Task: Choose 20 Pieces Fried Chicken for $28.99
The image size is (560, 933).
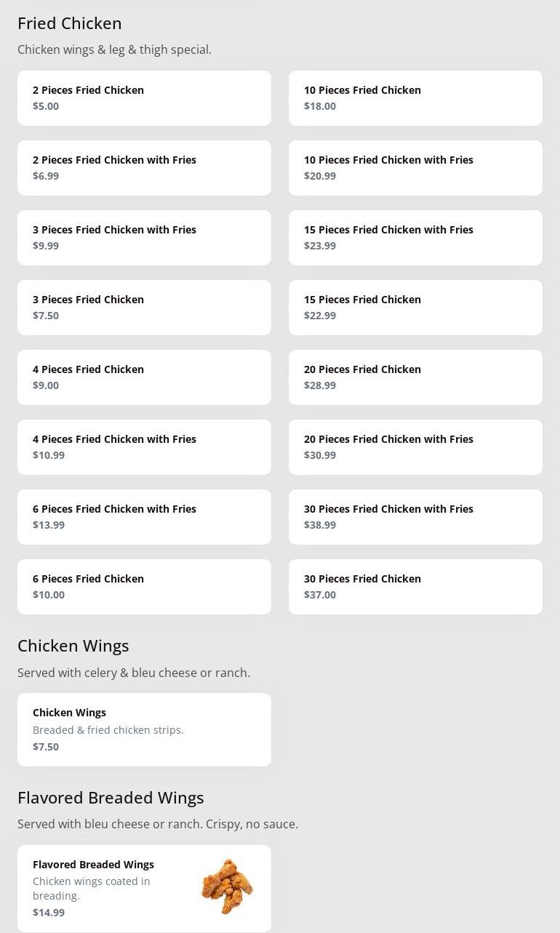Action: point(415,377)
